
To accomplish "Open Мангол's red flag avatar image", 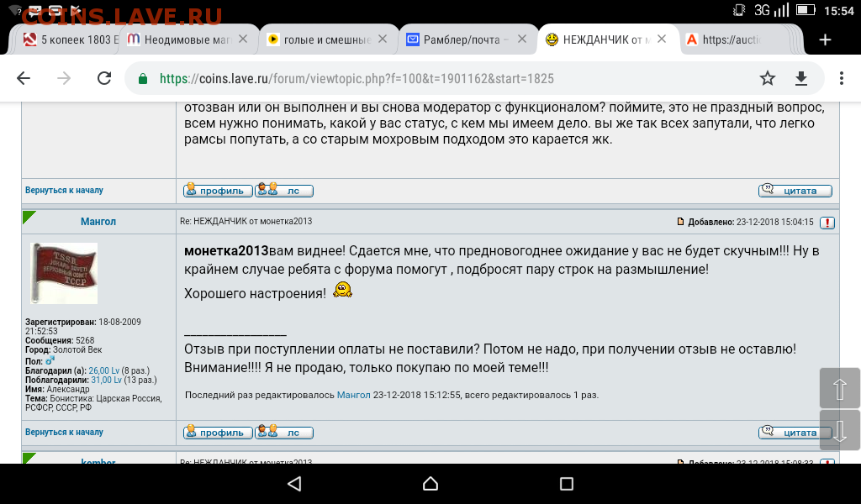I will click(64, 273).
